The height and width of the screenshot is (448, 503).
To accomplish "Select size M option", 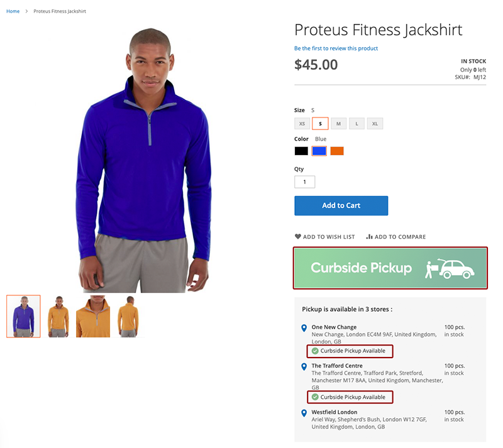I will pyautogui.click(x=338, y=124).
